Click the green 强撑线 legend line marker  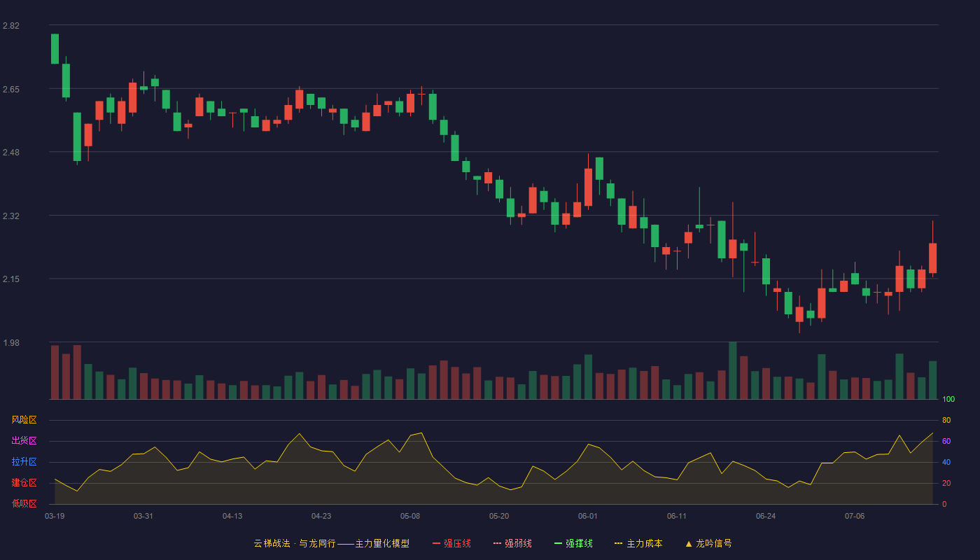coord(559,543)
